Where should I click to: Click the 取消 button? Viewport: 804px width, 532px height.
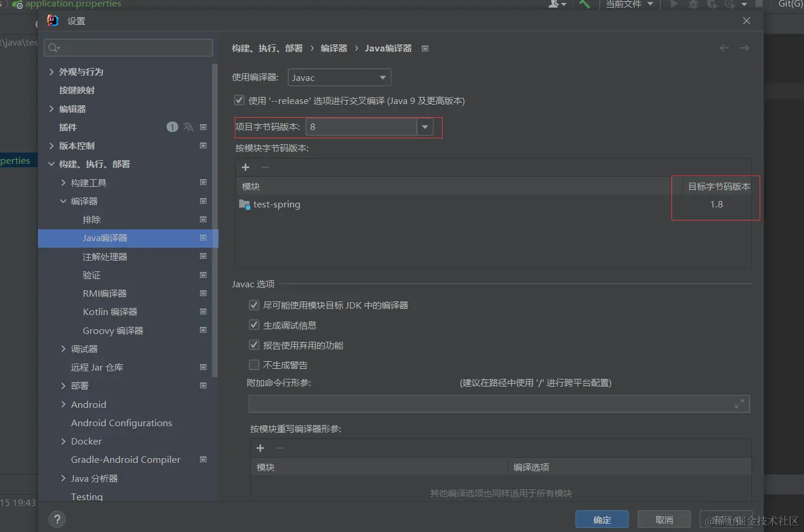click(664, 520)
